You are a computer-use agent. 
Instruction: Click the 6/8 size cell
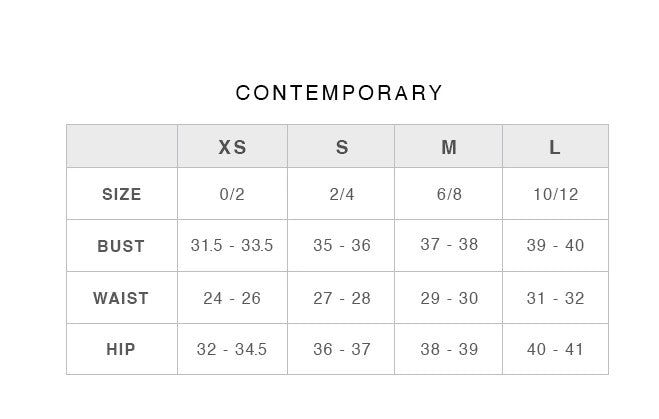pyautogui.click(x=449, y=194)
